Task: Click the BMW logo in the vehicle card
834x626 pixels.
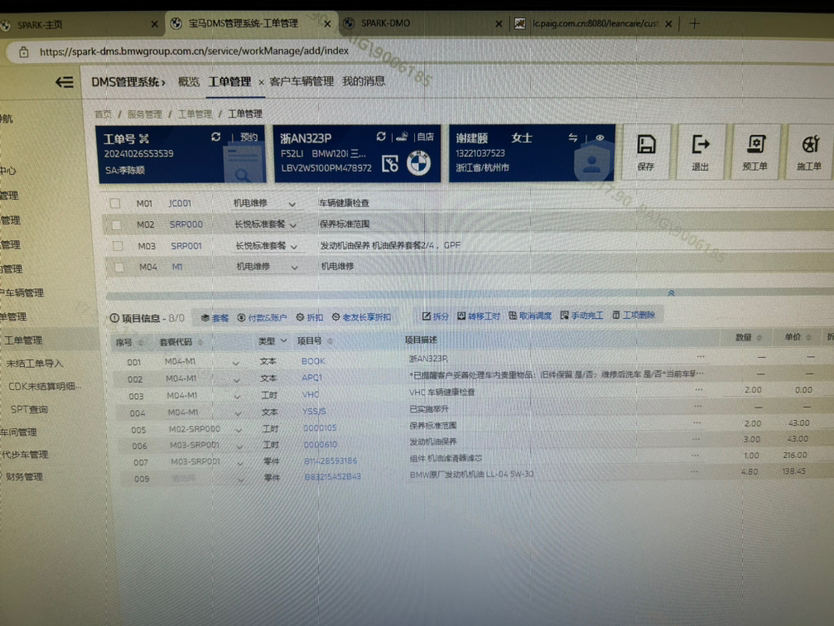Action: 419,163
